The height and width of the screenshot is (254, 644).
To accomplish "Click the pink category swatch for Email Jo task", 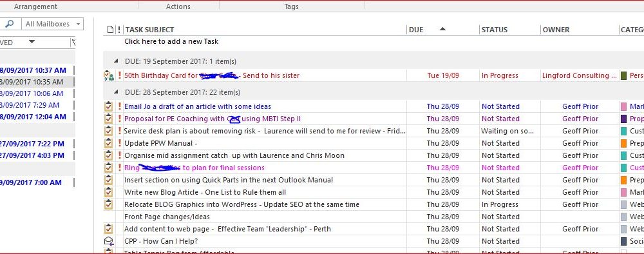I will point(623,107).
